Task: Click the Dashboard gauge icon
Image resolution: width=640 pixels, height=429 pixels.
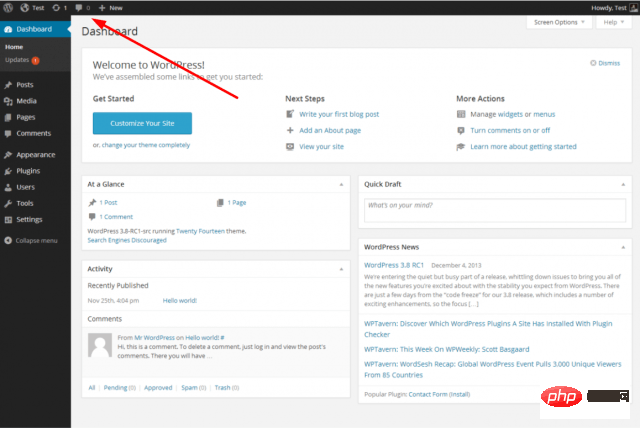Action: click(x=8, y=29)
